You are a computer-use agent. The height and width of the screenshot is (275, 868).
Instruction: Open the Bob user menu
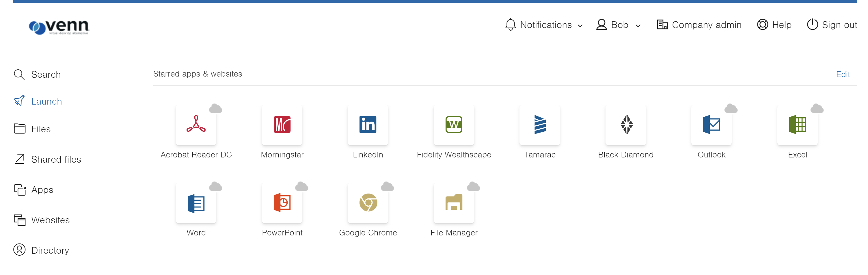point(618,25)
